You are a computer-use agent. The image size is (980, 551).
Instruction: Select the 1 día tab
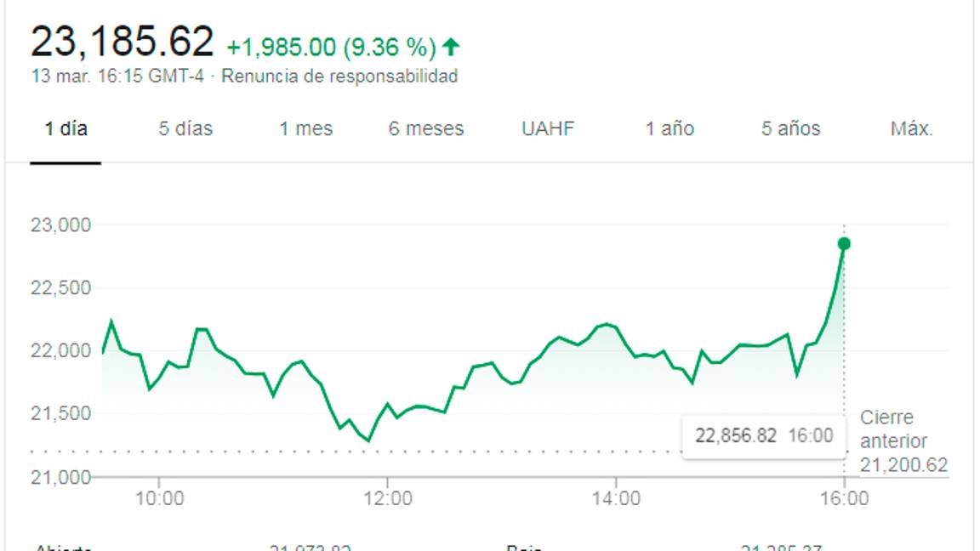pos(66,128)
